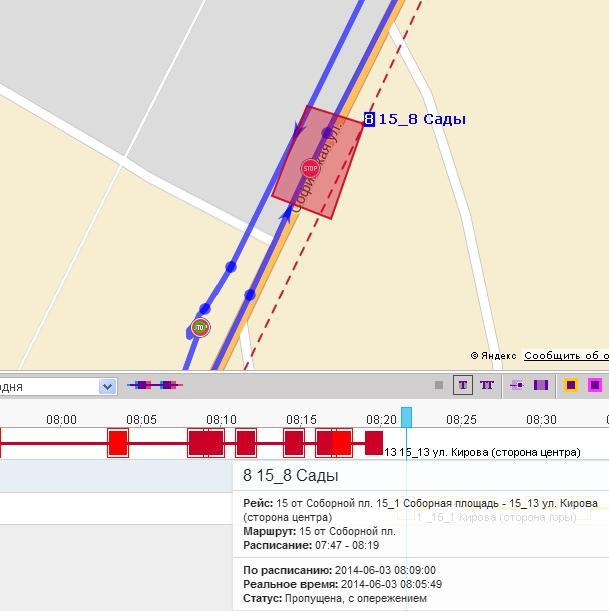
Task: Click the small gray square toolbar icon
Action: point(438,385)
